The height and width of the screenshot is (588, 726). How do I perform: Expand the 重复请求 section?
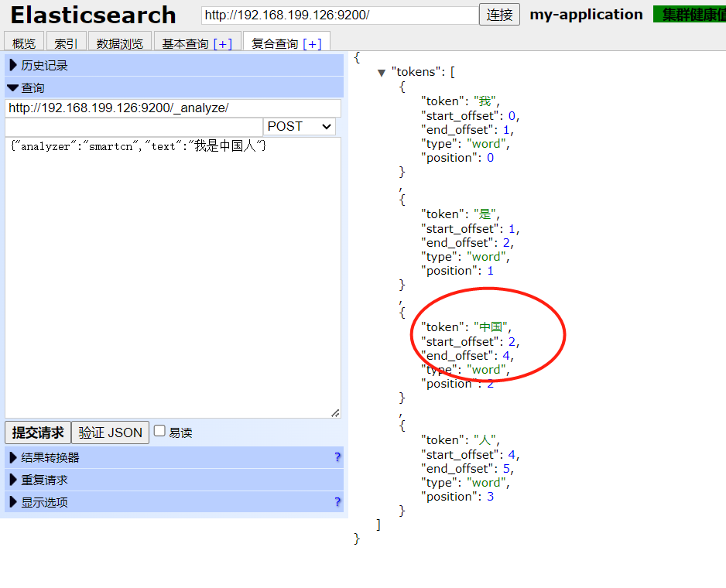[x=174, y=480]
